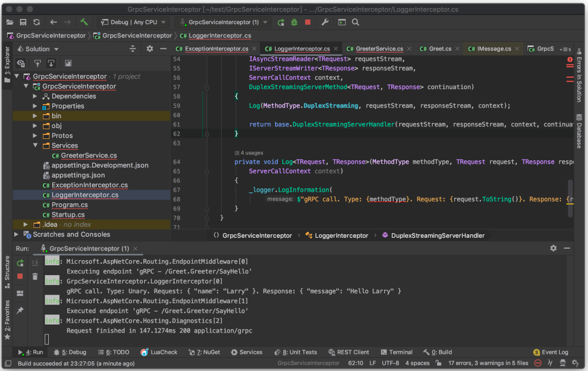The height and width of the screenshot is (371, 588).
Task: Rerun the app from the top toolbar
Action: (281, 22)
